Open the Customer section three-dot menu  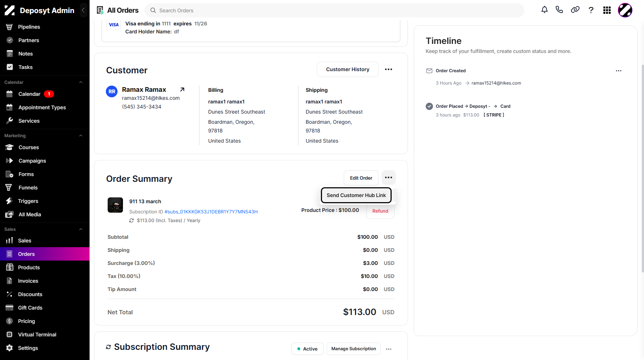coord(388,69)
